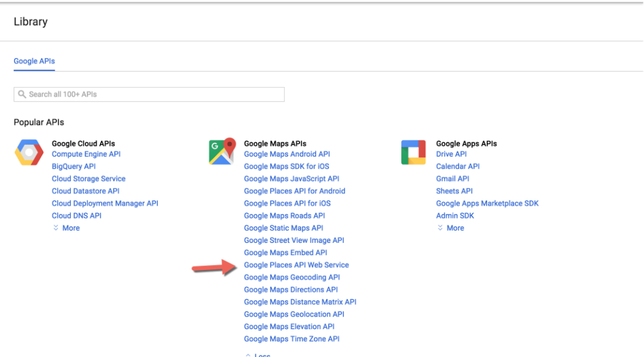Click the search magnifier icon
644x357 pixels.
(x=22, y=95)
